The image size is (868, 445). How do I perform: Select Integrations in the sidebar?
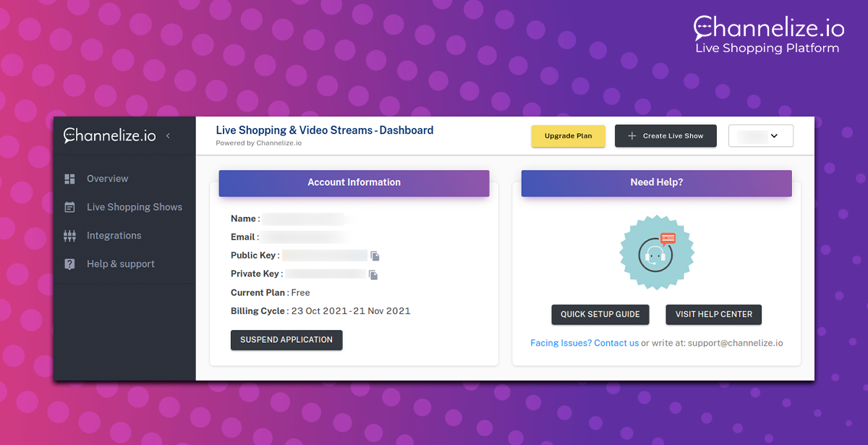coord(114,236)
